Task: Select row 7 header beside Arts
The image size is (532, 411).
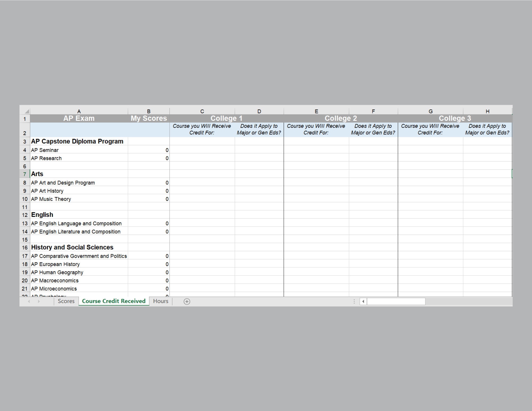Action: coord(24,174)
